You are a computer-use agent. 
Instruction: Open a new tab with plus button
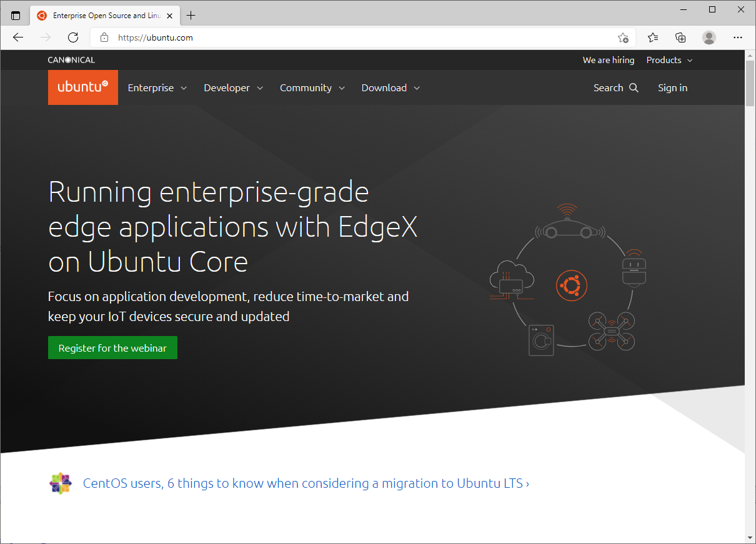(191, 16)
